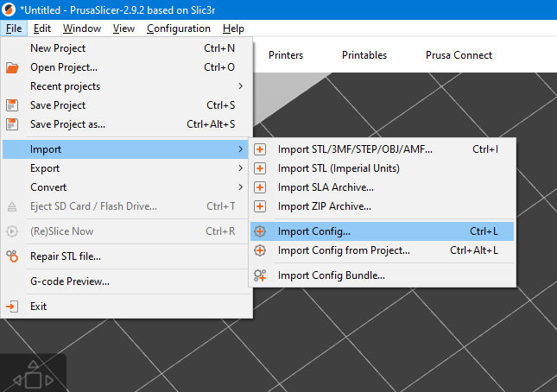
Task: Select Import ZIP Archive... option
Action: point(383,206)
